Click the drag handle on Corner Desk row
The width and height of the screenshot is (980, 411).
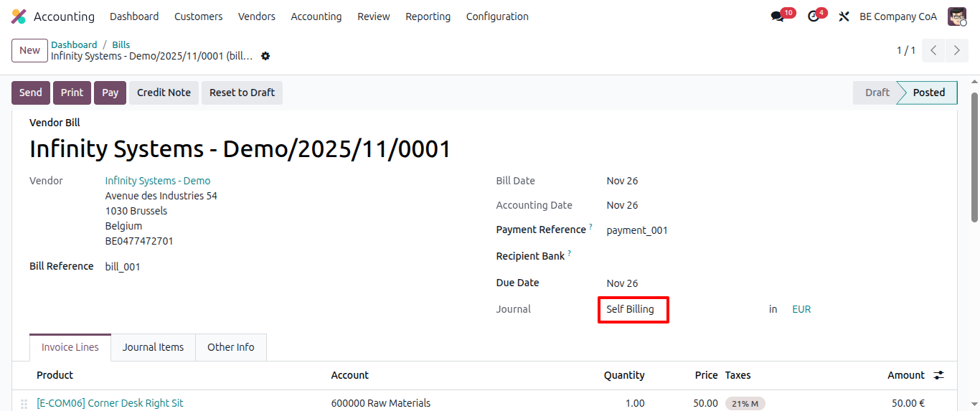click(24, 404)
